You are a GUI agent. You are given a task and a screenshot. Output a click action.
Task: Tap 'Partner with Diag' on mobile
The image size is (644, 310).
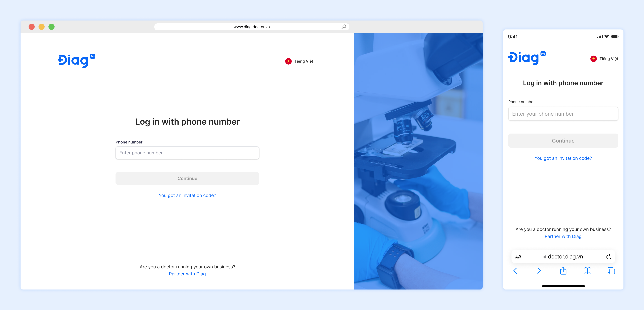coord(563,236)
